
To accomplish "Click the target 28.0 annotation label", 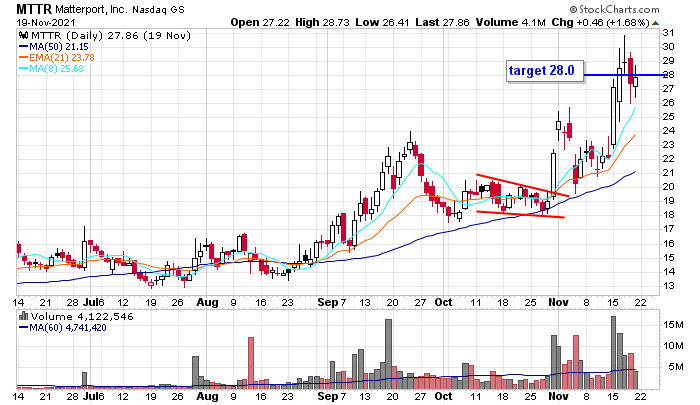I will point(545,71).
